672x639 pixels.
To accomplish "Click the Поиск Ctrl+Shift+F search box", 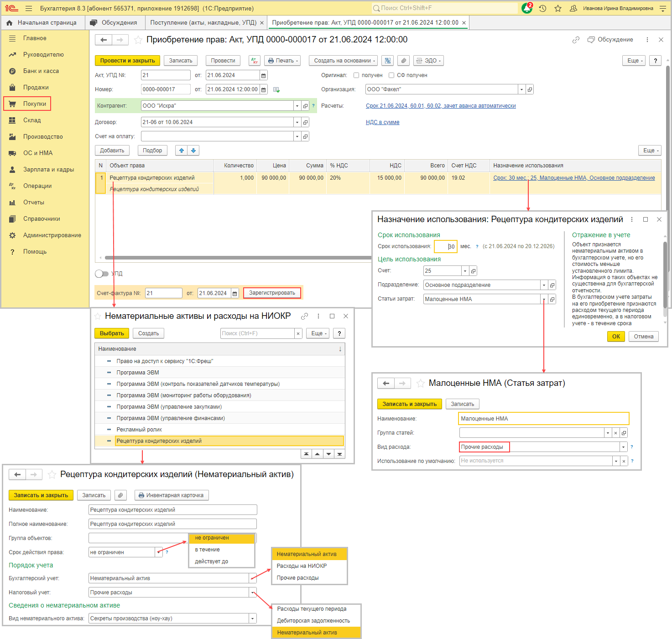I will tap(445, 8).
